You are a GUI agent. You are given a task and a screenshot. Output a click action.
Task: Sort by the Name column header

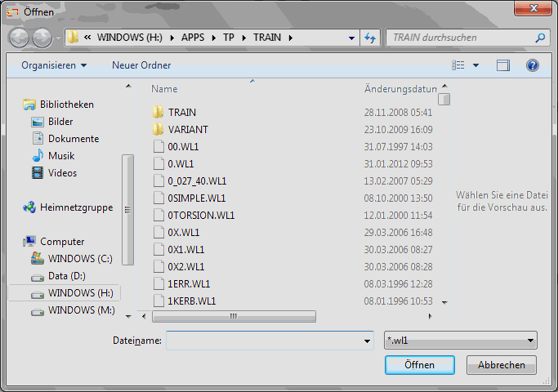(164, 89)
